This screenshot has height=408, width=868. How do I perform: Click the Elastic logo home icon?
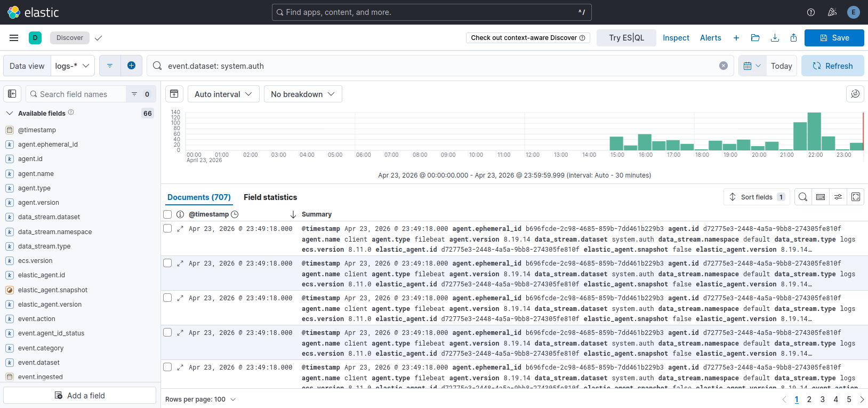[14, 12]
